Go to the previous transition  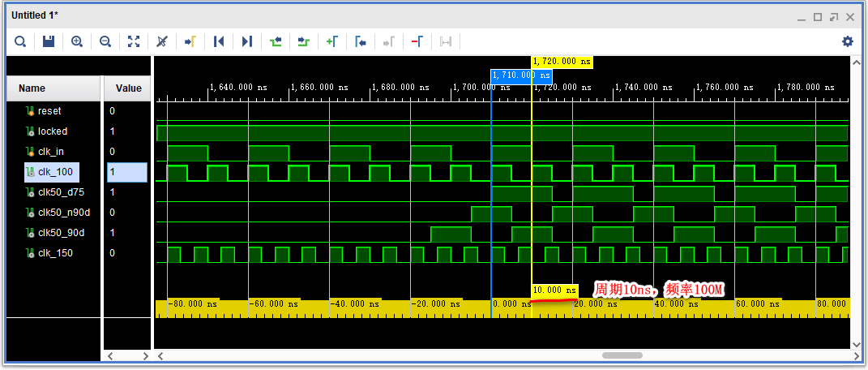coord(276,41)
